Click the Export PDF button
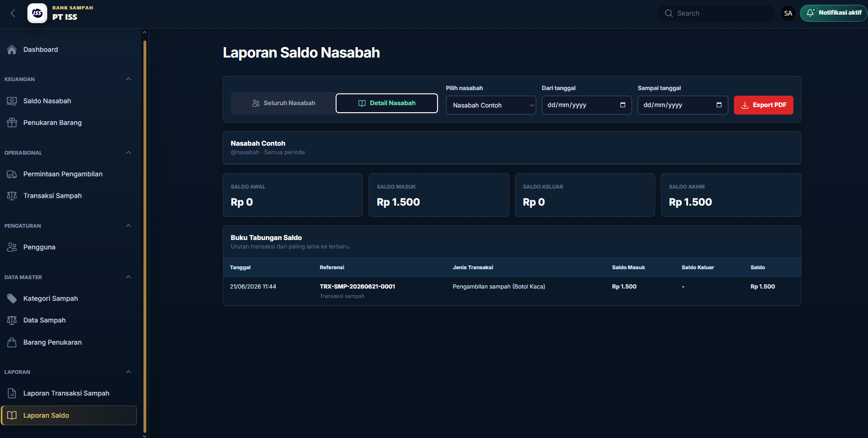868x438 pixels. 763,105
